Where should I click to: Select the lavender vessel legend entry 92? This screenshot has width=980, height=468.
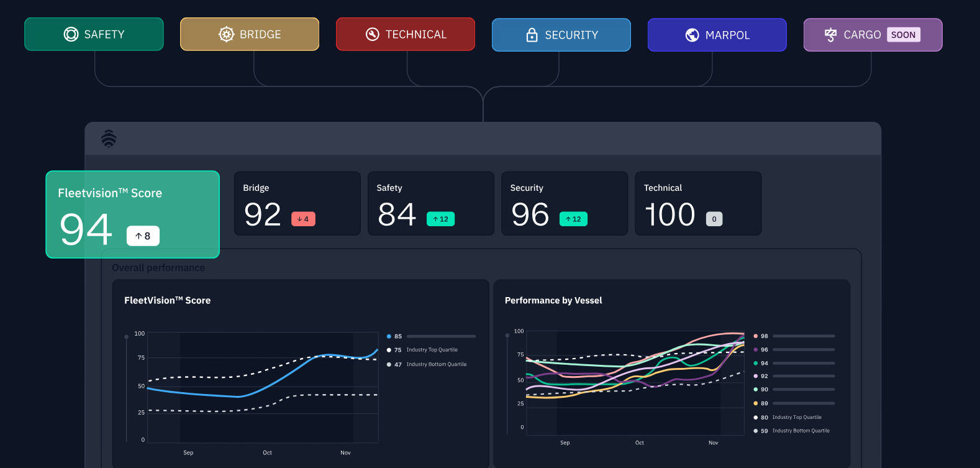coord(794,376)
